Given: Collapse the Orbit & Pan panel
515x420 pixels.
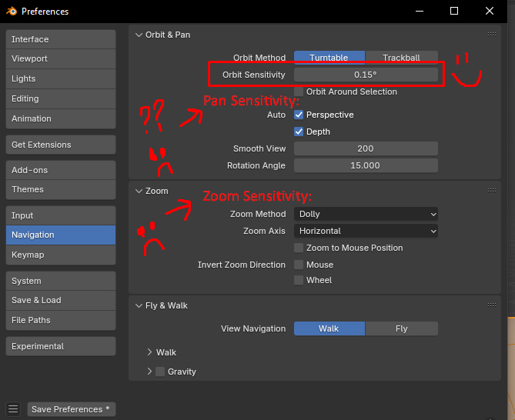Looking at the screenshot, I should (139, 35).
